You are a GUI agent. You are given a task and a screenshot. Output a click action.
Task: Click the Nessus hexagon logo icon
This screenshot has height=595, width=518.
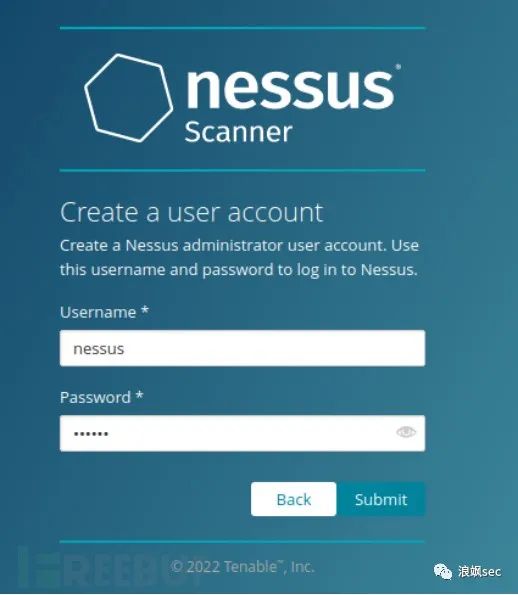coord(128,98)
